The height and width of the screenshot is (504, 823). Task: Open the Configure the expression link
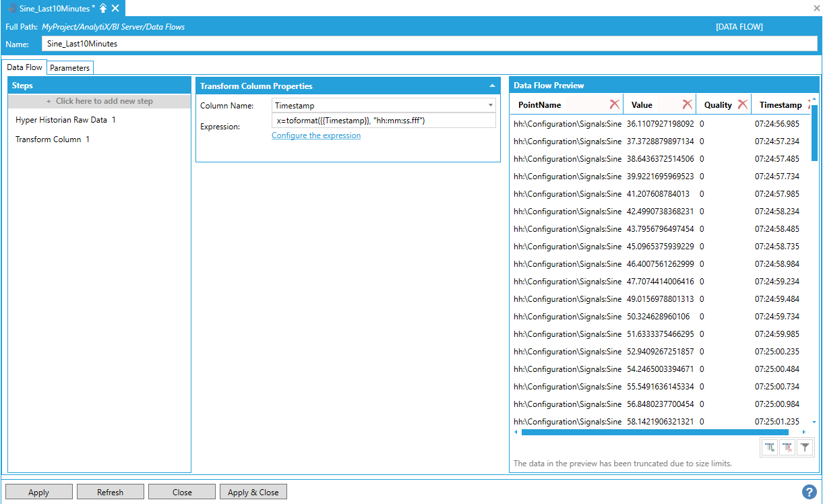click(x=316, y=135)
